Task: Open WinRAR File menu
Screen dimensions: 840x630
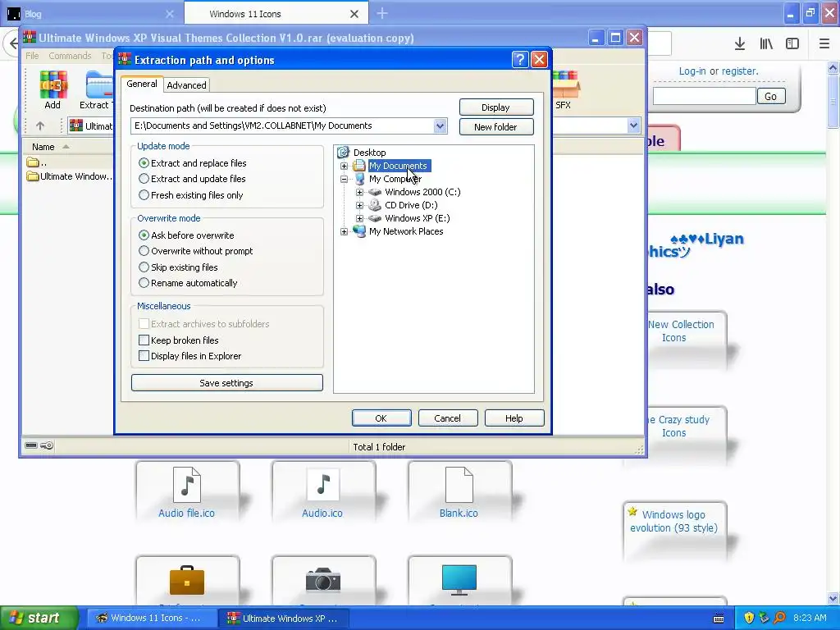Action: coord(32,56)
